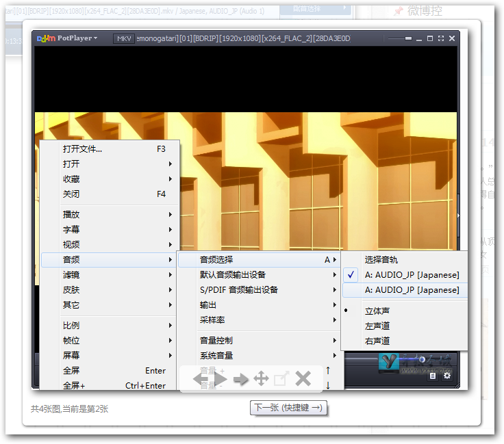The width and height of the screenshot is (504, 444).
Task: Open PotPlayer settings gear icon
Action: coord(447,375)
